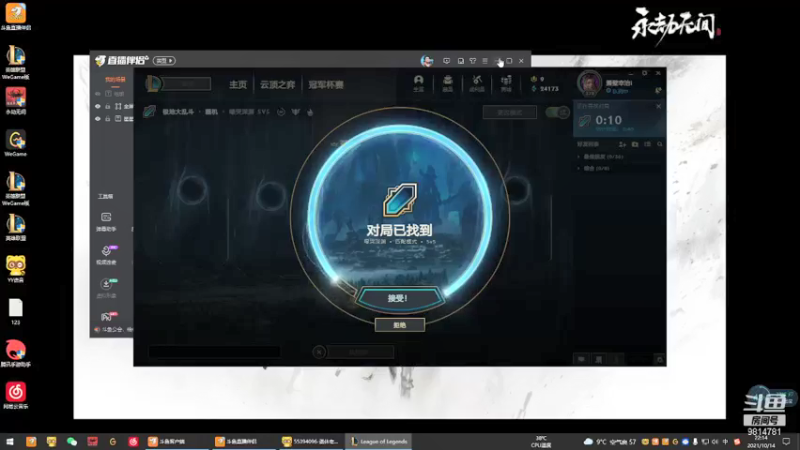Image resolution: width=800 pixels, height=450 pixels.
Task: Click the League of Legends logo in client header
Action: tap(153, 84)
